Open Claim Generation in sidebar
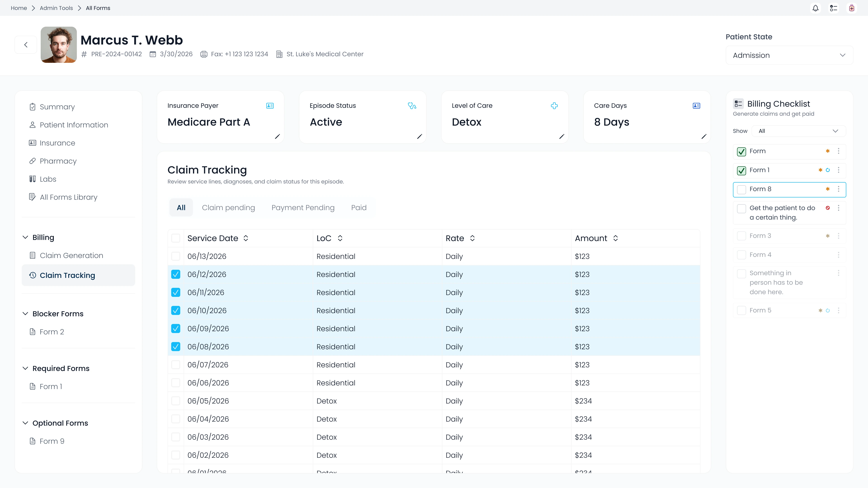 [x=71, y=256]
